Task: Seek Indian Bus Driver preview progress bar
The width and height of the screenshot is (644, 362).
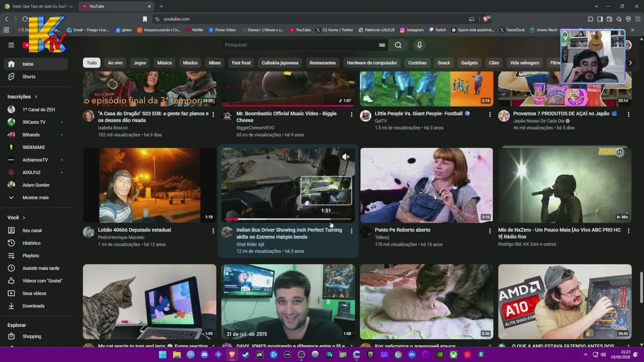Action: pos(288,219)
